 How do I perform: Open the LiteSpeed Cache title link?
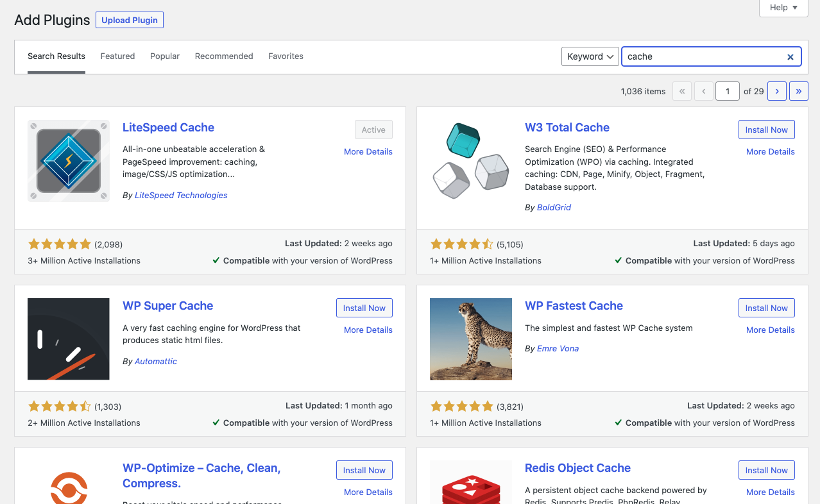point(168,128)
